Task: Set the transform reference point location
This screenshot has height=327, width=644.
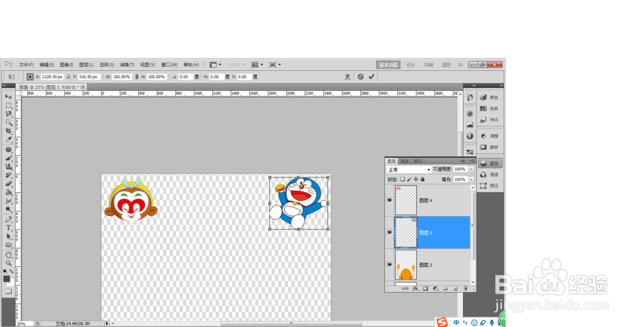Action: (30, 77)
